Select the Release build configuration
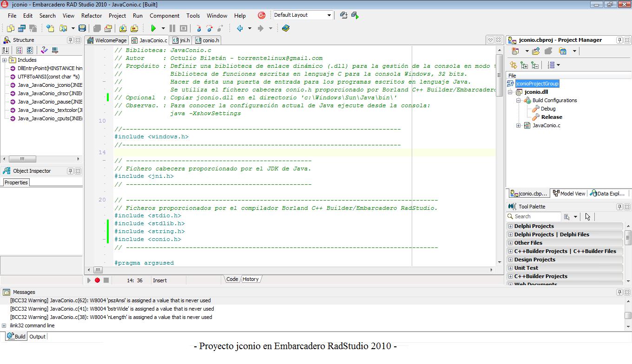This screenshot has width=632, height=364. tap(552, 117)
